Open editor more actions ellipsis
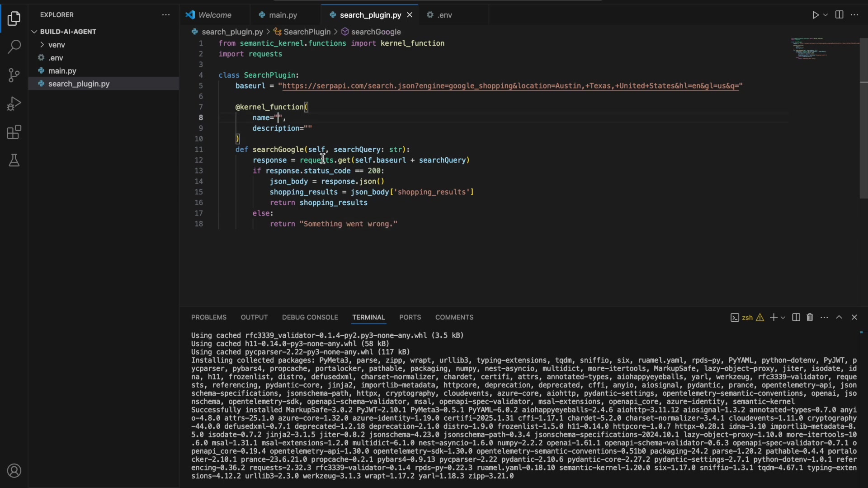Viewport: 868px width, 488px height. tap(854, 15)
